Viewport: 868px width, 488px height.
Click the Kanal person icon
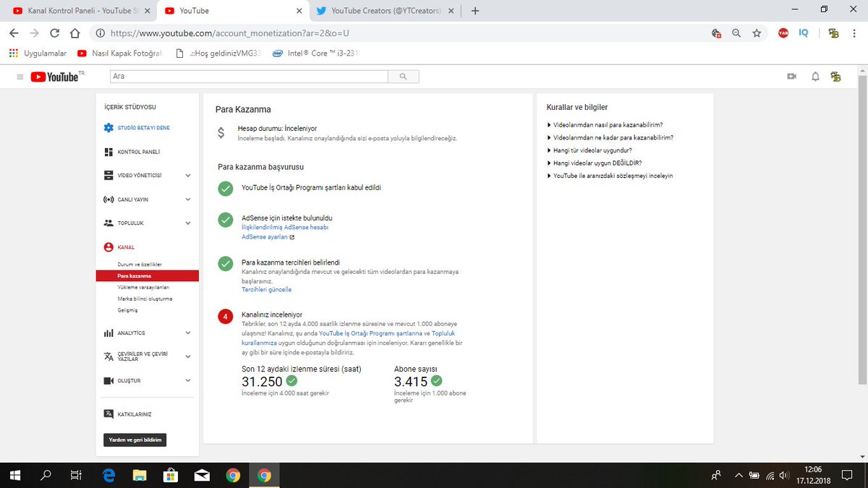point(109,247)
